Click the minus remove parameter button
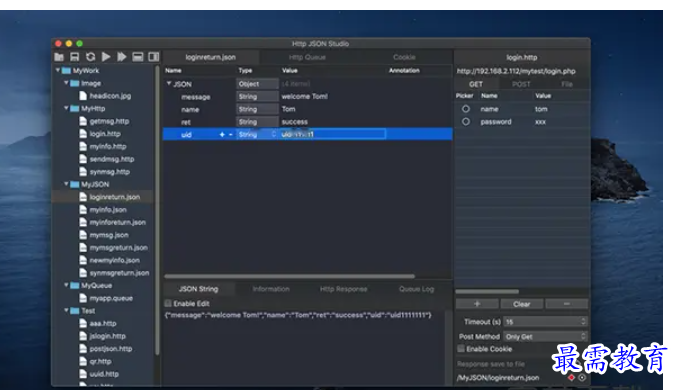Screen dimensions: 676x390 click(566, 304)
